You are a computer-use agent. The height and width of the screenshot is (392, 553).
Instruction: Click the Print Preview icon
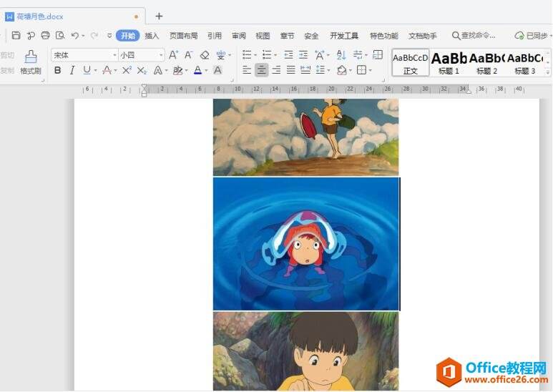[x=60, y=35]
